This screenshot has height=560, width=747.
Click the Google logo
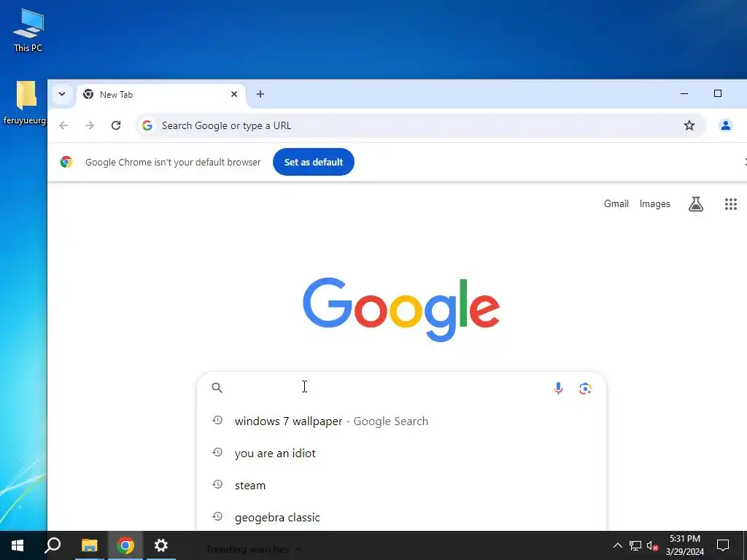[401, 309]
